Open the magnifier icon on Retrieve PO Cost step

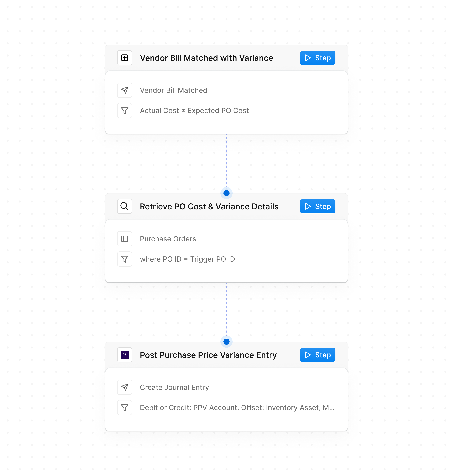click(125, 206)
